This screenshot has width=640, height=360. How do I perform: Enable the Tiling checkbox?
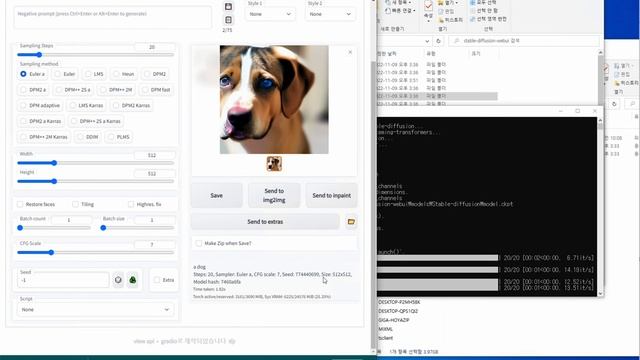pyautogui.click(x=75, y=204)
